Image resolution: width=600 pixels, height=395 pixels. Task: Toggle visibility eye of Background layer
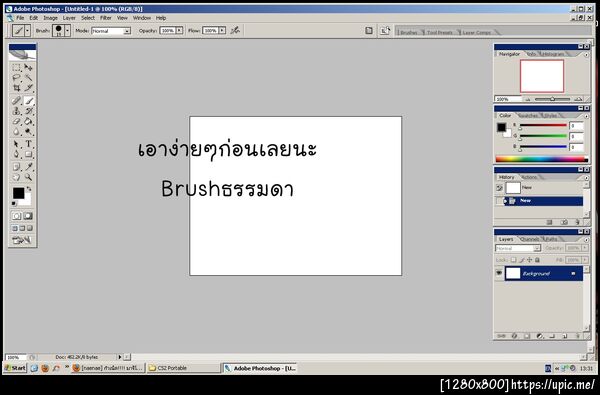point(499,273)
